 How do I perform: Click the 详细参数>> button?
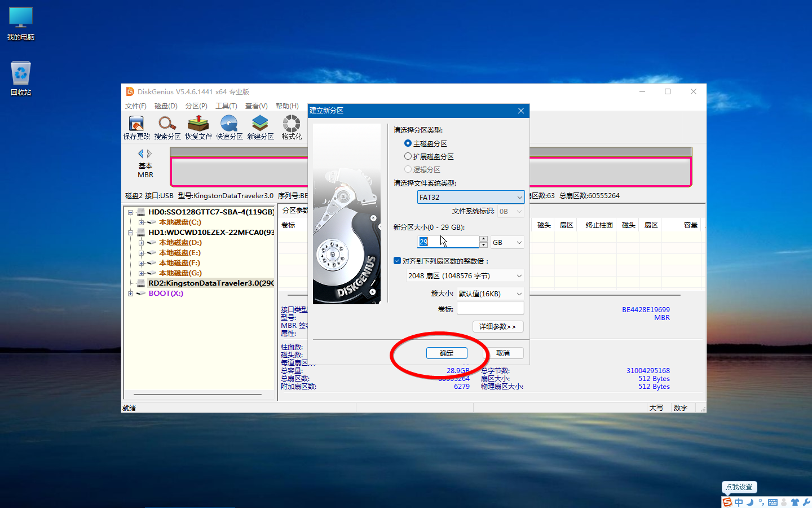498,326
